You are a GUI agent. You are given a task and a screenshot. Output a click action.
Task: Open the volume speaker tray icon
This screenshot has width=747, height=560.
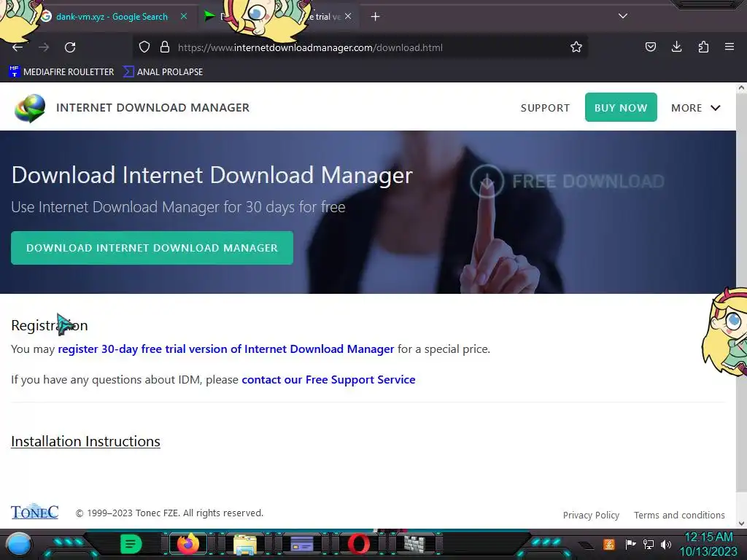665,544
